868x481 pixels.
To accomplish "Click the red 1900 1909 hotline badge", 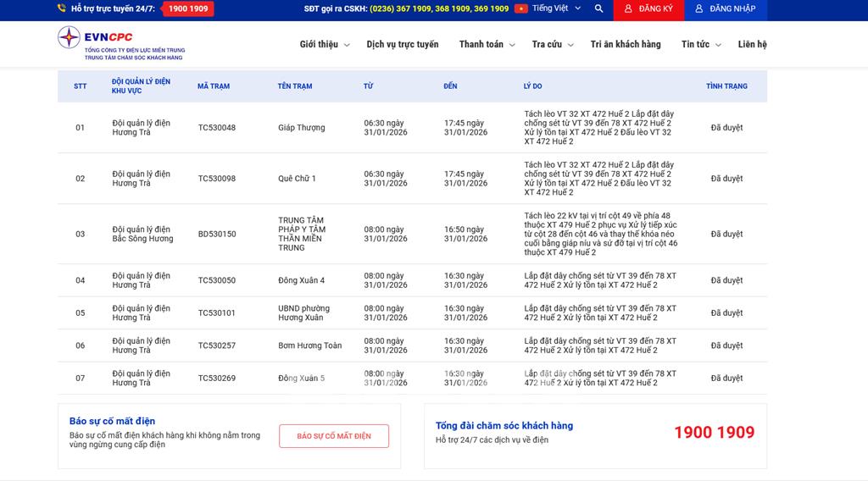I will [x=187, y=8].
